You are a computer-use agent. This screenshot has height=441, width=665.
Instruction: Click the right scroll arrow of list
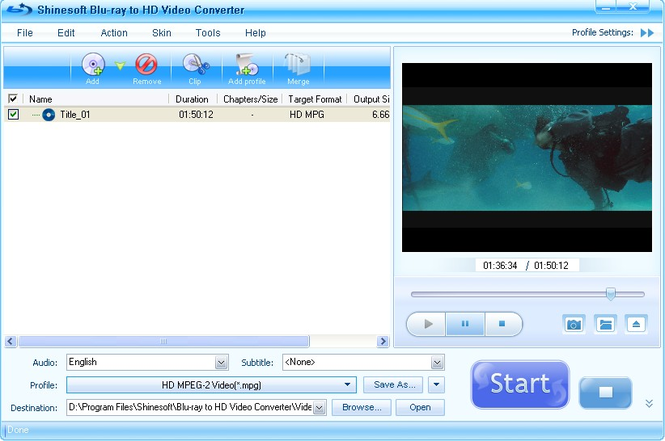(383, 341)
